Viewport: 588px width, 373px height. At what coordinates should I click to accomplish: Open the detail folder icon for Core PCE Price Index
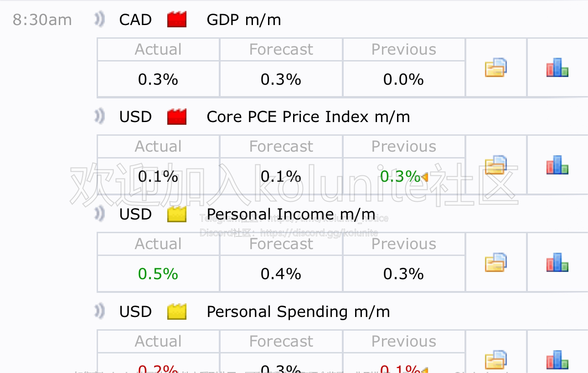pyautogui.click(x=495, y=165)
